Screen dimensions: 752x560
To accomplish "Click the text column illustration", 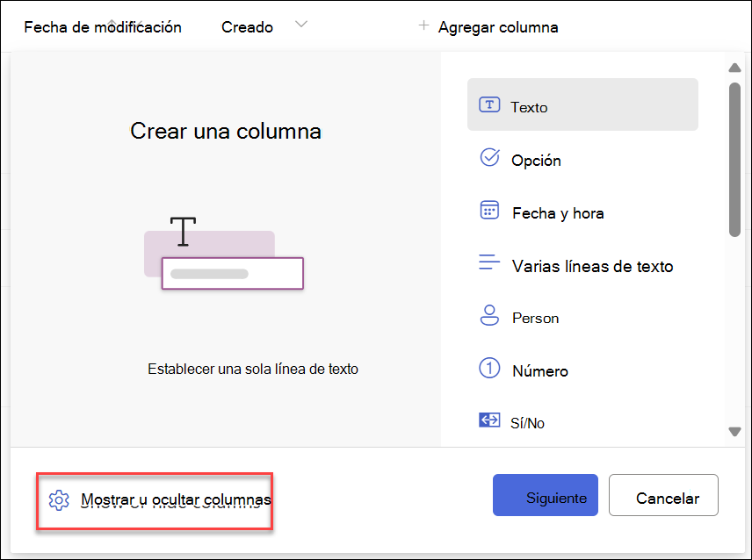I will [x=224, y=253].
